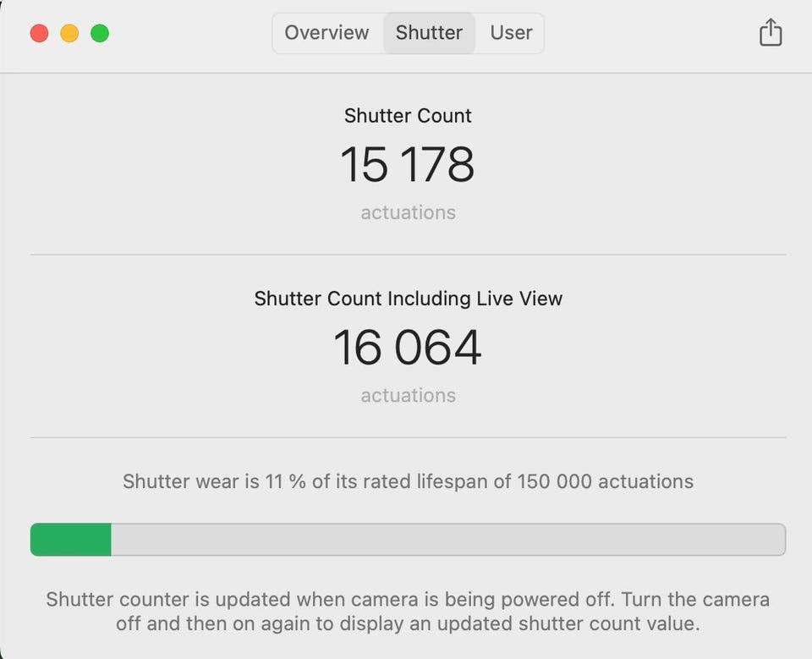Viewport: 812px width, 659px height.
Task: Close the window with the red button
Action: [x=39, y=33]
